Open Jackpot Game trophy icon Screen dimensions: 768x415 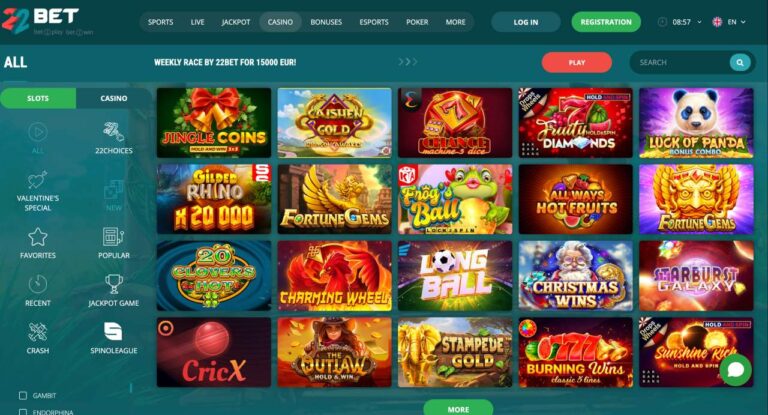114,284
